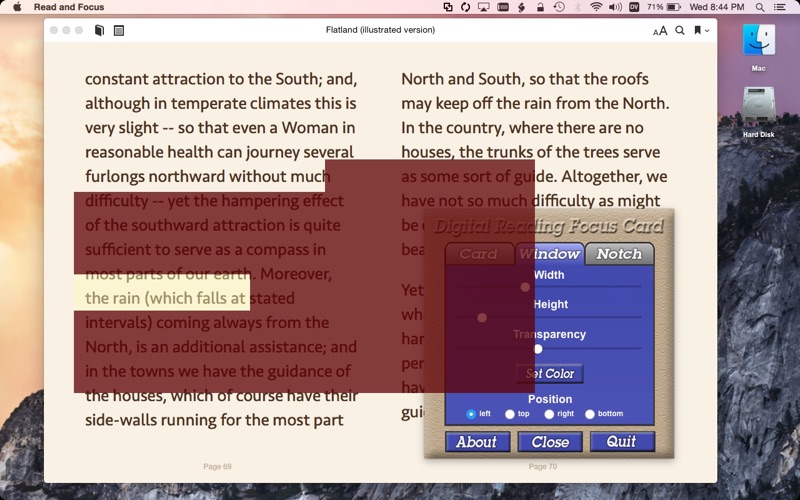Switch to the Window tab

(x=549, y=254)
